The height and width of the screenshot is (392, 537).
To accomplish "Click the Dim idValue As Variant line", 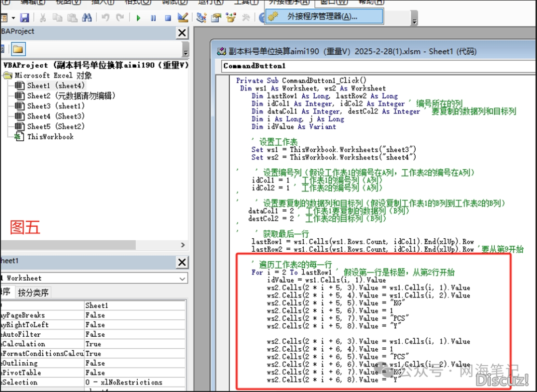I will pyautogui.click(x=294, y=127).
